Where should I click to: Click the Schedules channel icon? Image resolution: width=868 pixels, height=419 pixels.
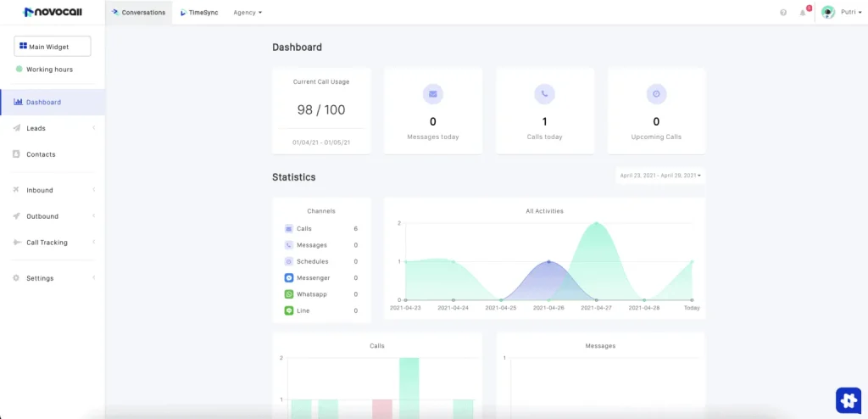289,261
